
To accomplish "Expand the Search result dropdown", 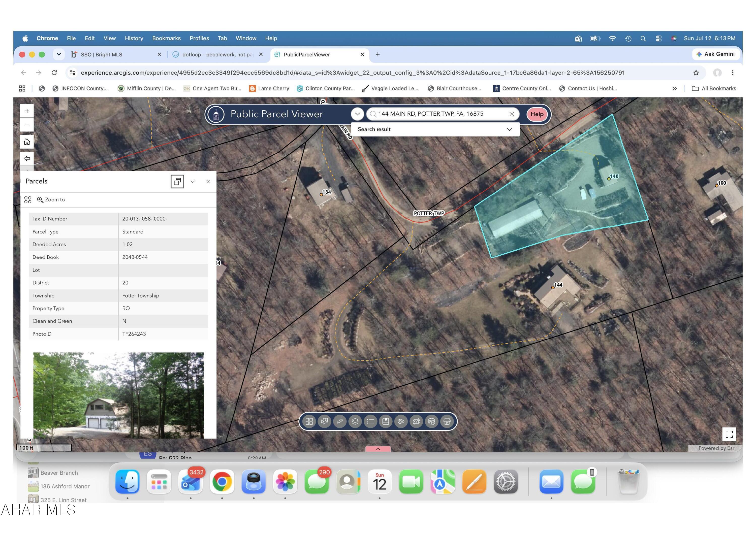I will (509, 129).
